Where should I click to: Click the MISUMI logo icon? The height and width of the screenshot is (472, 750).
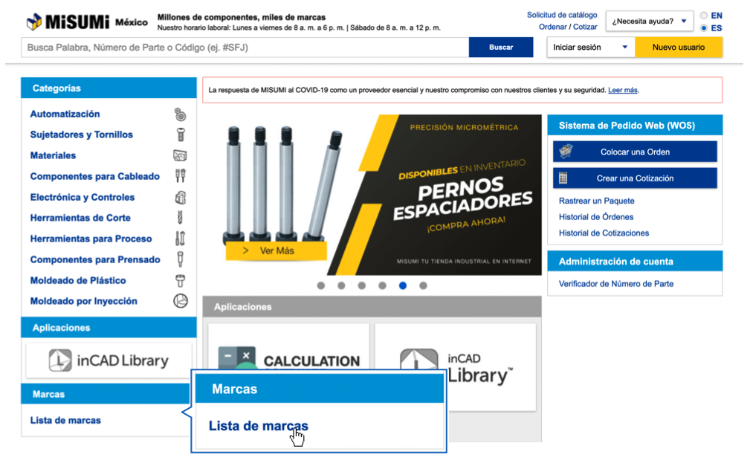point(34,22)
